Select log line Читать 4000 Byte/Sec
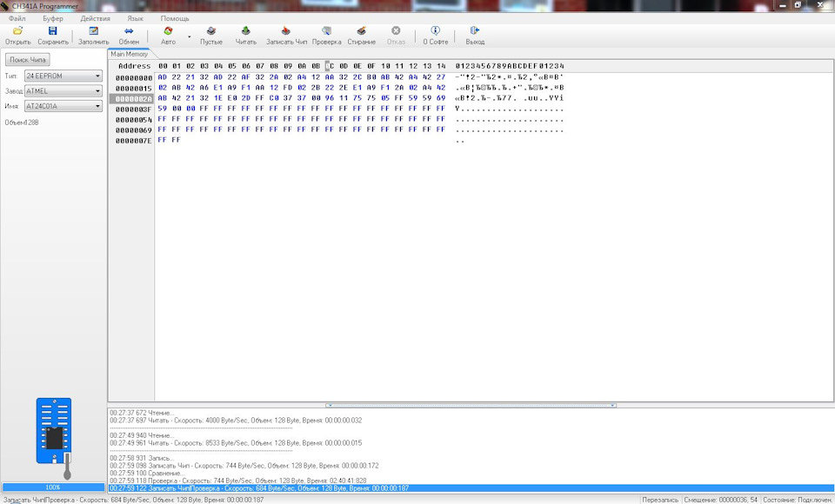 point(236,420)
